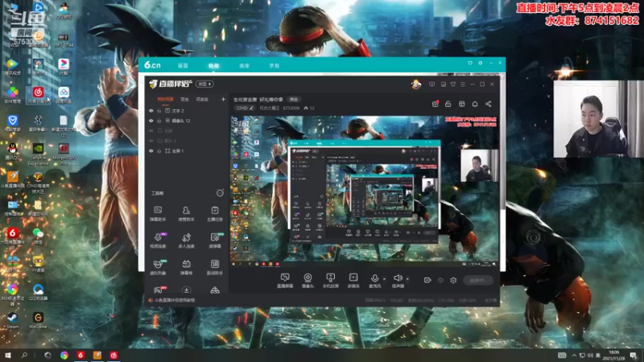Open the layout grid icon above preview
The width and height of the screenshot is (644, 362).
click(x=461, y=104)
